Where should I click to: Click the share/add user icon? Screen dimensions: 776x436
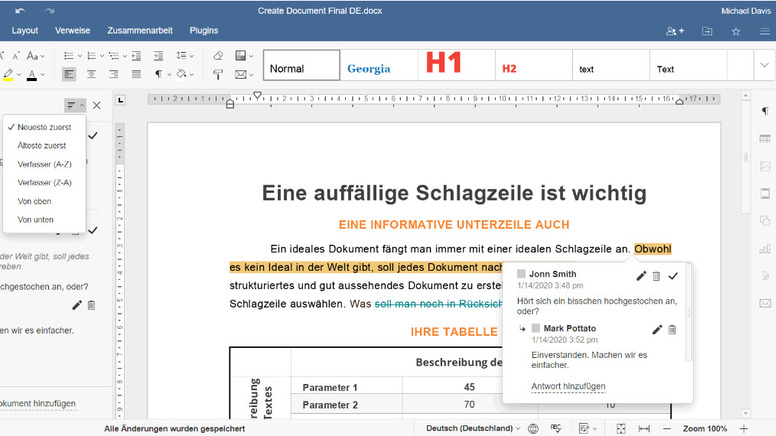675,31
